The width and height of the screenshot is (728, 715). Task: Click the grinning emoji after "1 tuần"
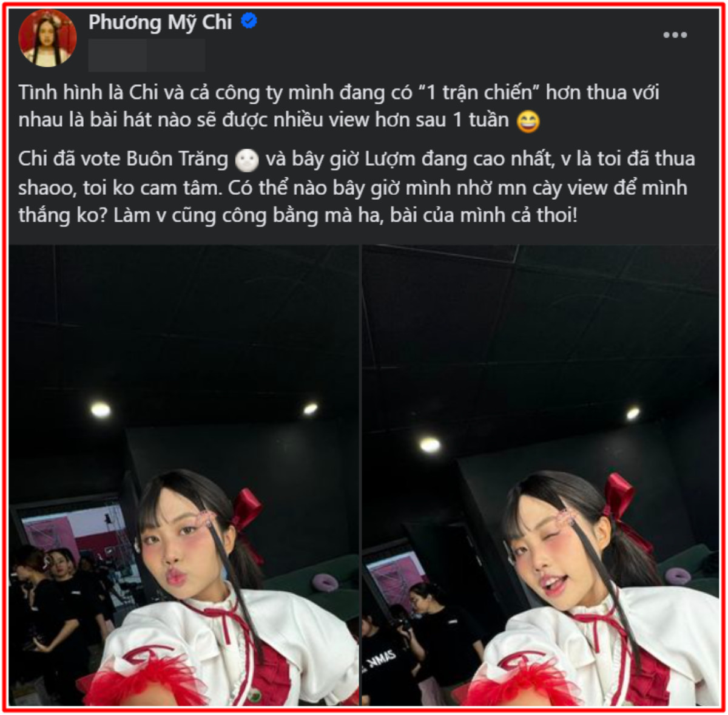(528, 122)
